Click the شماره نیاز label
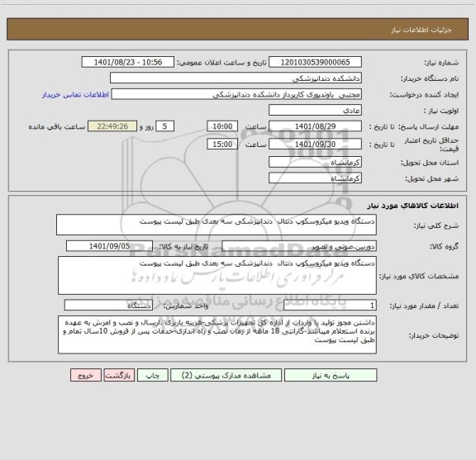The width and height of the screenshot is (476, 460). (441, 63)
